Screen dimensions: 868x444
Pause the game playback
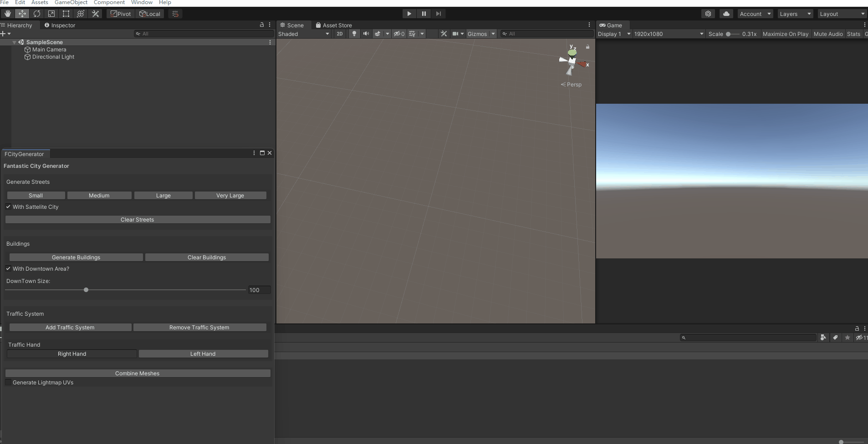click(x=424, y=14)
